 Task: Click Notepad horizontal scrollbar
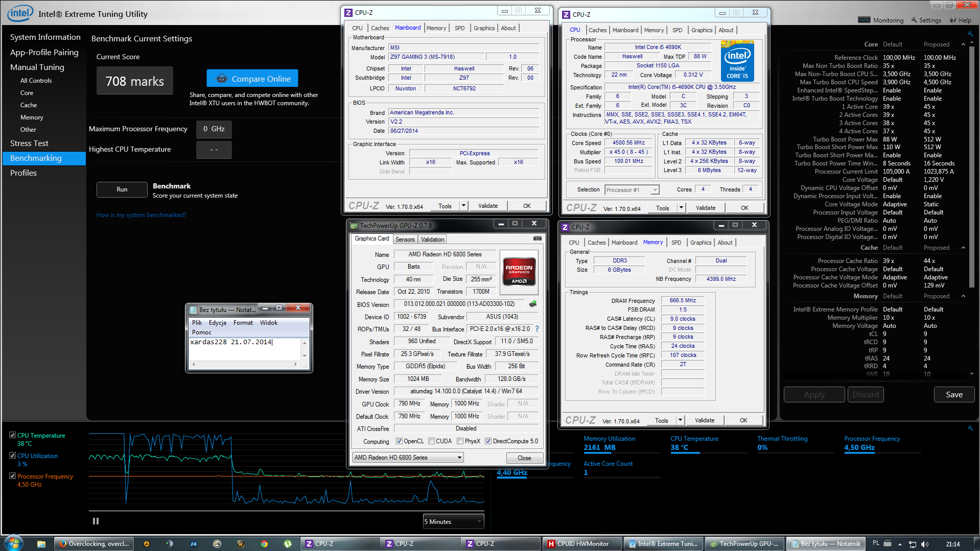tap(244, 365)
